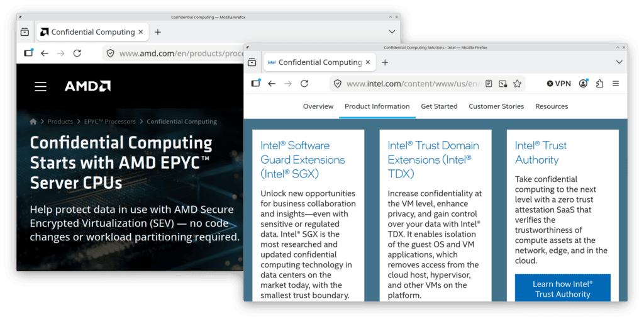
Task: Click picture-in-picture icon in Intel address bar
Action: point(502,84)
